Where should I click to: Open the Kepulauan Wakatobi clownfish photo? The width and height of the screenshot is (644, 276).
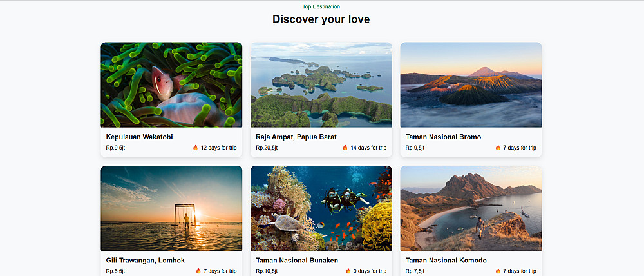tap(171, 84)
